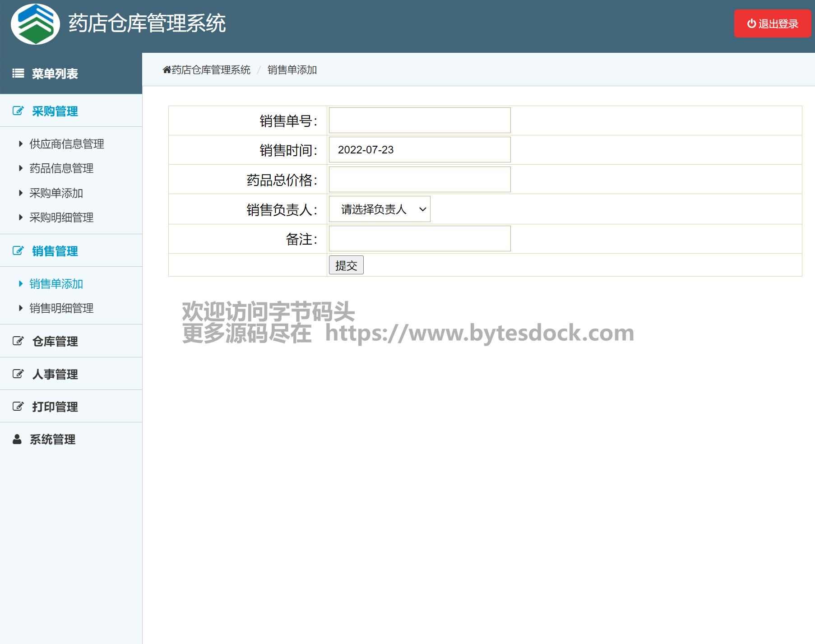Click the user icon beside 系统管理
The image size is (815, 644).
pos(17,439)
